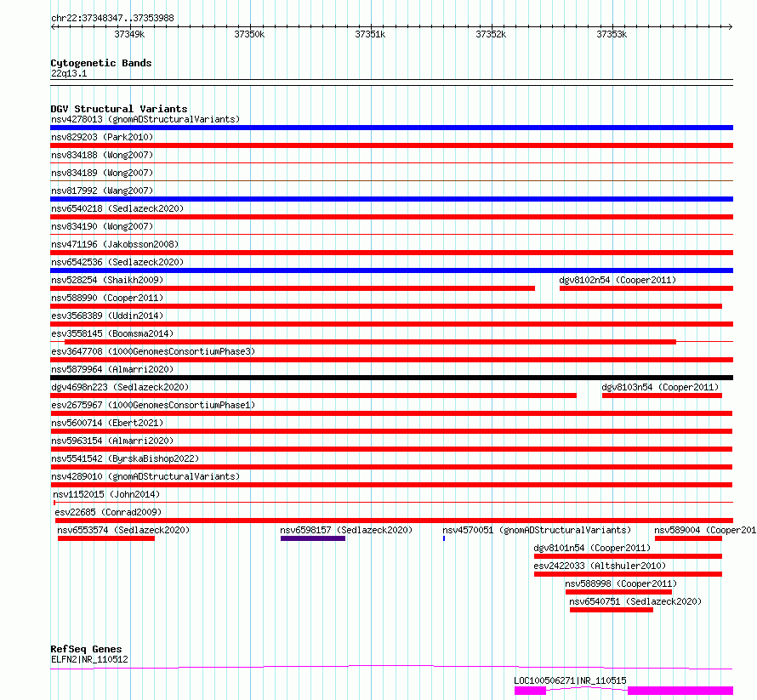
Task: Select nsv1152015 (John2014) label
Action: tap(106, 494)
